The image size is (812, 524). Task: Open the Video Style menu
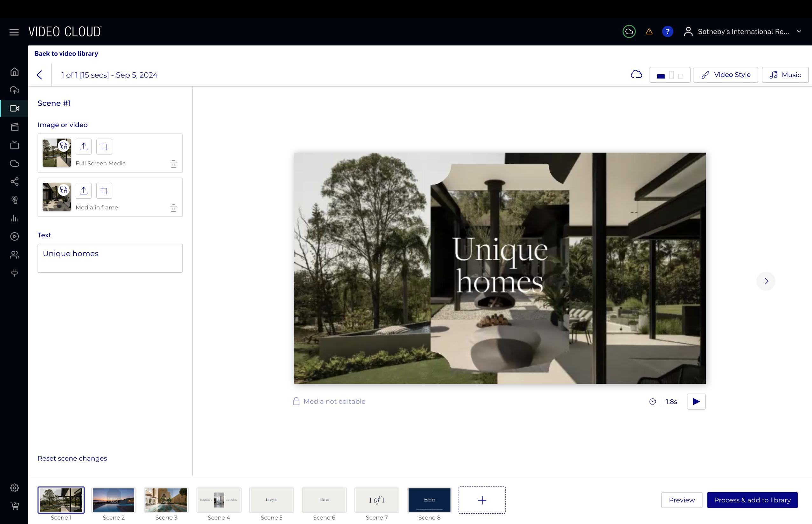(x=726, y=75)
